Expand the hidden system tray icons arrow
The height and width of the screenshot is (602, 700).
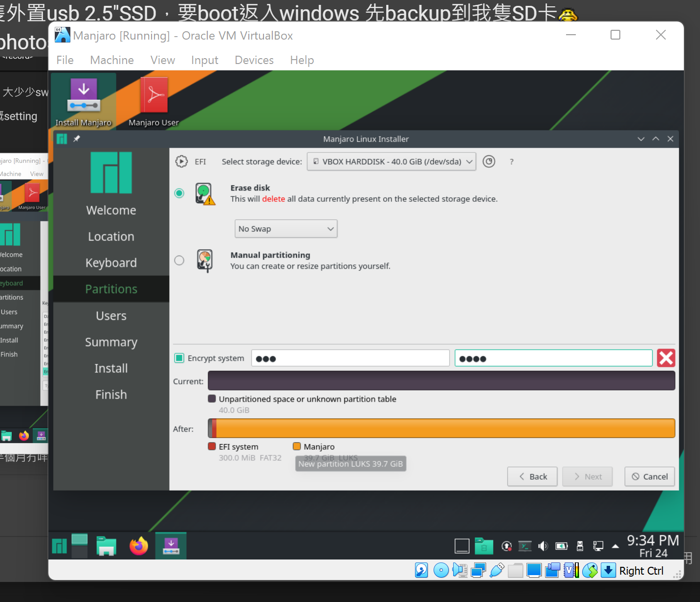coord(615,546)
